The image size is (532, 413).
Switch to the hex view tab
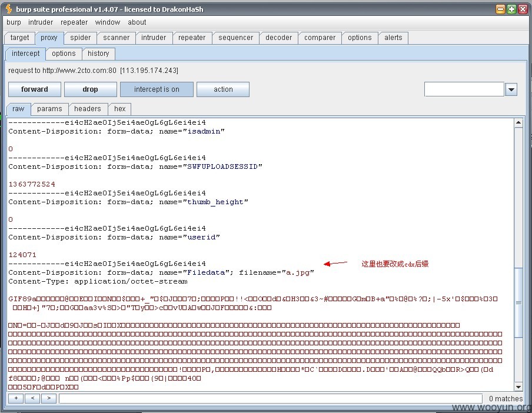(120, 109)
